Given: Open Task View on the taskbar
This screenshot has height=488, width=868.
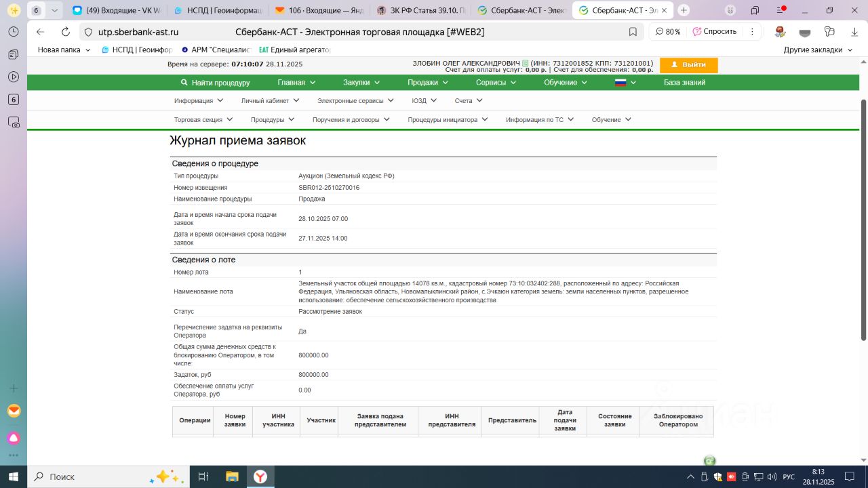Looking at the screenshot, I should click(203, 476).
